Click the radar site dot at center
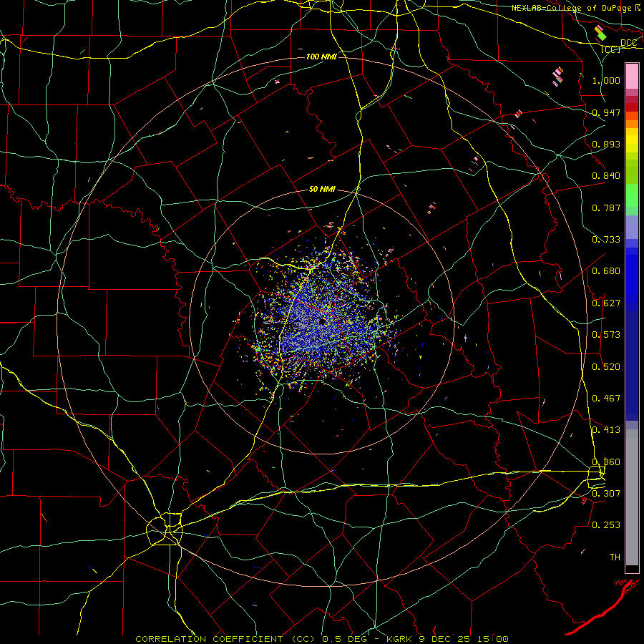 click(x=323, y=322)
